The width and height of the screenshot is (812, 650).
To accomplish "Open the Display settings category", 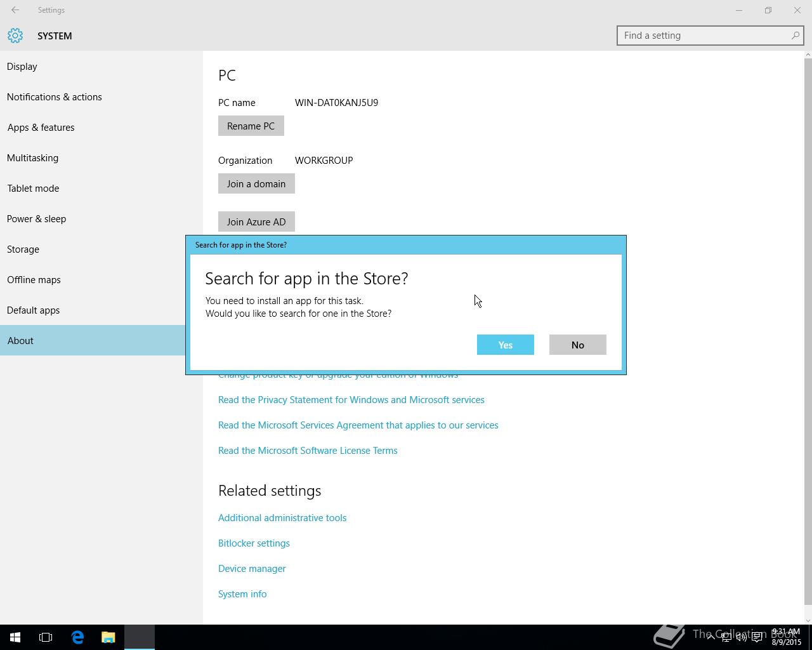I will point(101,66).
